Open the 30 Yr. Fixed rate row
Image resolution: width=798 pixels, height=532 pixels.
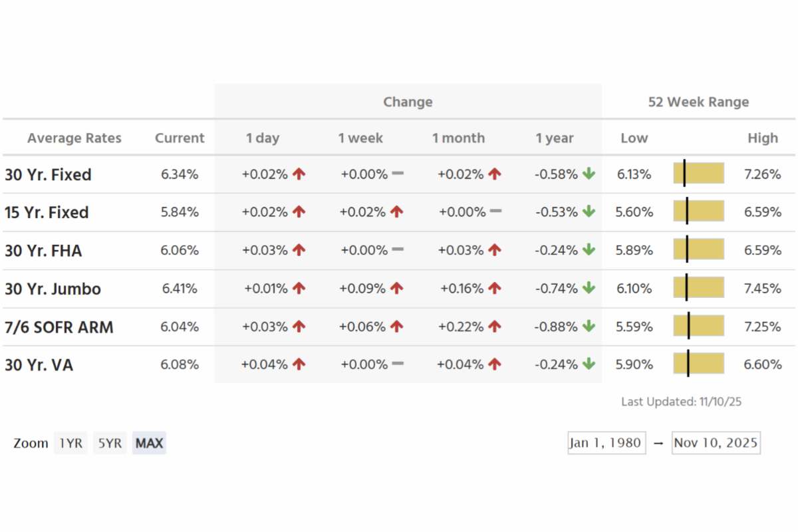[x=48, y=175]
